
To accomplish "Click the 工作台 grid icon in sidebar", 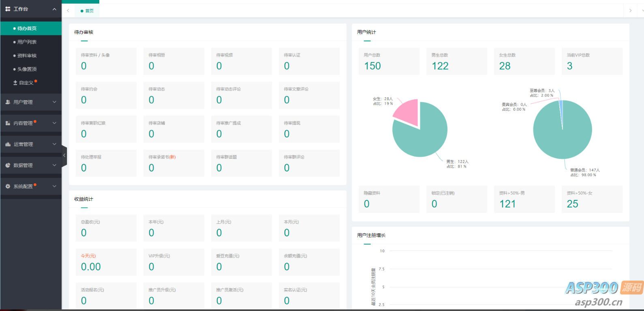I will [x=8, y=9].
